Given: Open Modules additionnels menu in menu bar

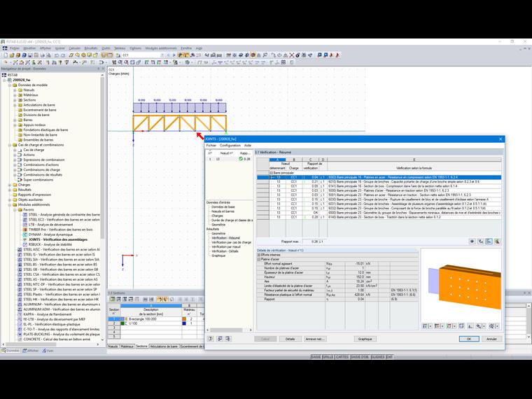Looking at the screenshot, I should (161, 48).
